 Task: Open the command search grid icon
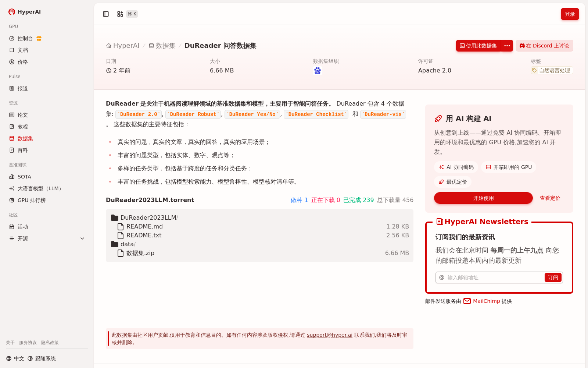click(120, 14)
